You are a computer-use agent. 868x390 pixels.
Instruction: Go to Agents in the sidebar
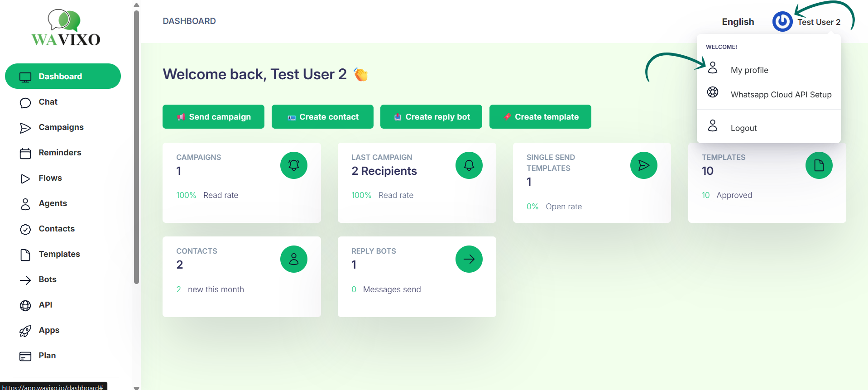click(x=53, y=203)
